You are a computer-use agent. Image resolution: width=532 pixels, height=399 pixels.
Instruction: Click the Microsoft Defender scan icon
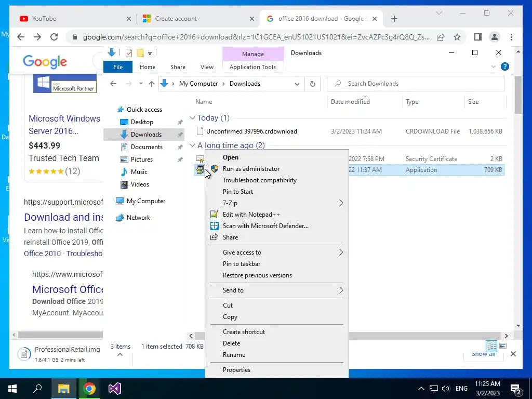pos(215,226)
